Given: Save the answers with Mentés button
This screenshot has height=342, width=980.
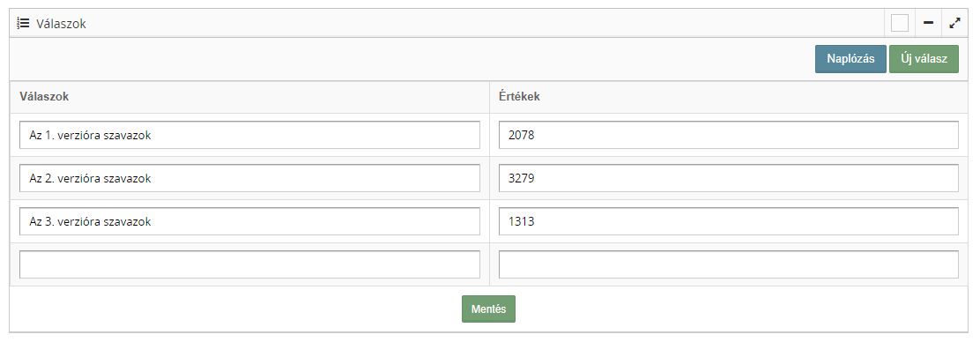Looking at the screenshot, I should (x=488, y=309).
